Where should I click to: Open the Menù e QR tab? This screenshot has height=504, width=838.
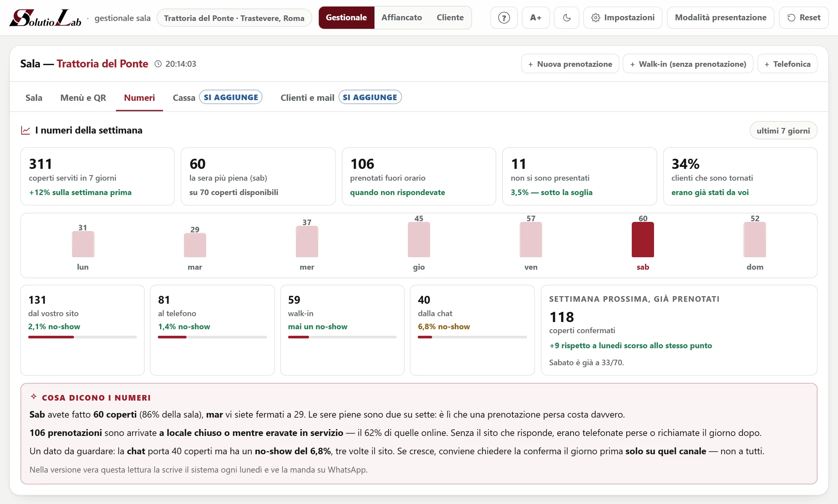83,98
